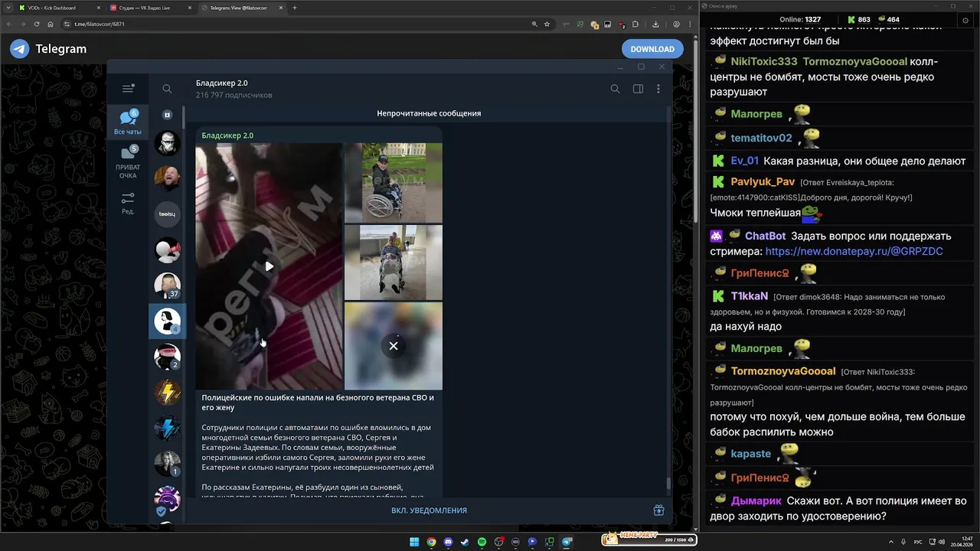
Task: Open the middle wheelchair photo thumbnail
Action: pyautogui.click(x=394, y=262)
